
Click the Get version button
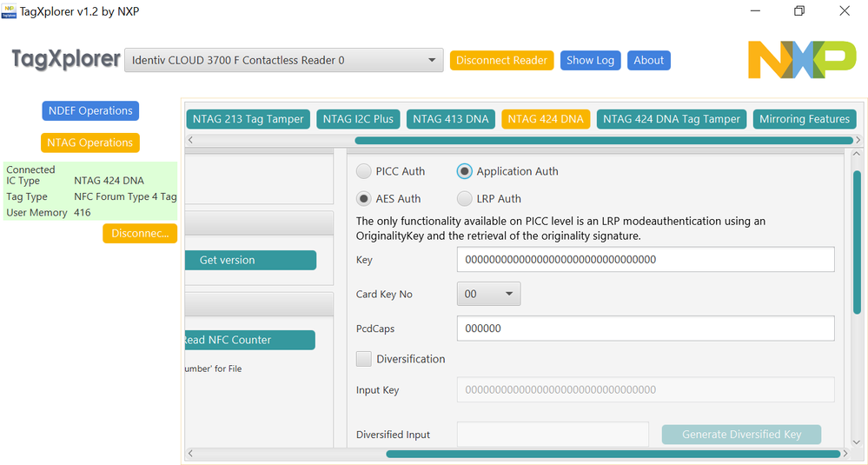click(250, 260)
